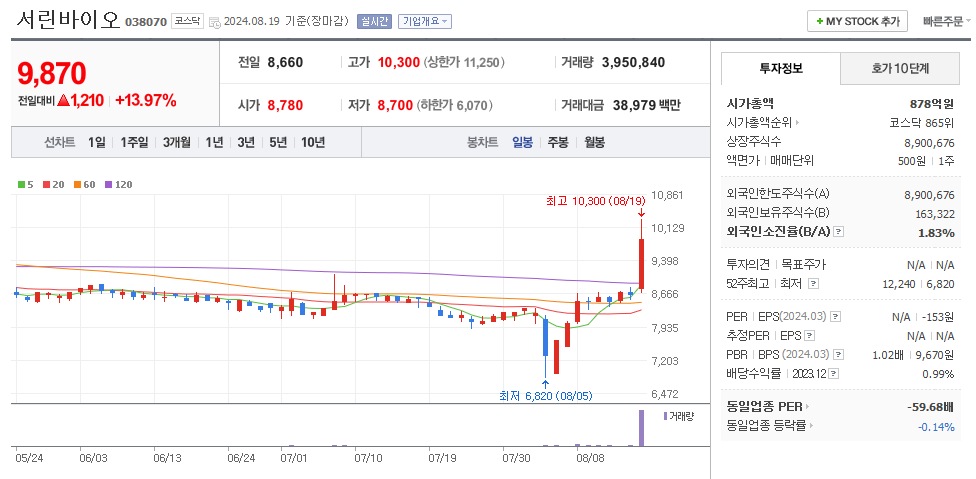Click help icon beside 외국인소진율(B/A)
Screen dimensions: 976x479
tap(839, 231)
